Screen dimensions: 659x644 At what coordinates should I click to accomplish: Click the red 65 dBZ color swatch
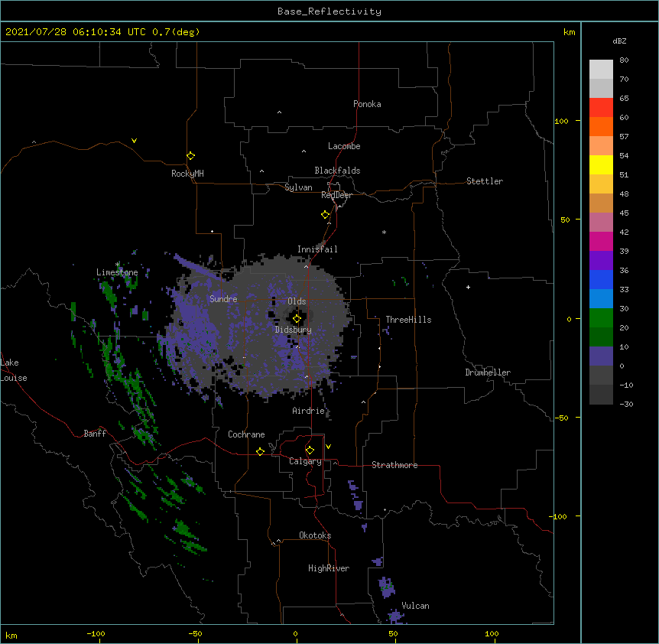(x=601, y=108)
